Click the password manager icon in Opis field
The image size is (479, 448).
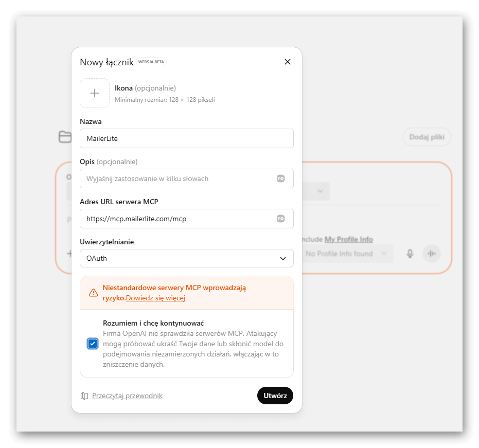(x=281, y=178)
